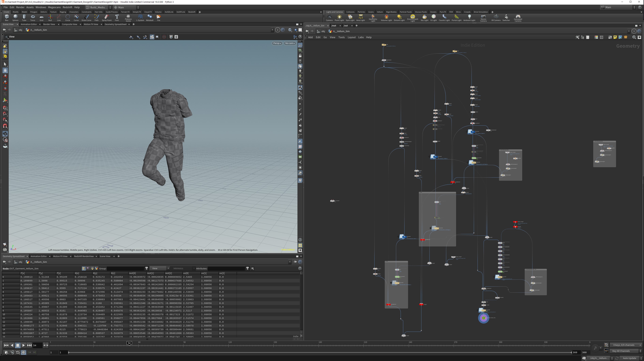Toggle real time playback

[24, 352]
